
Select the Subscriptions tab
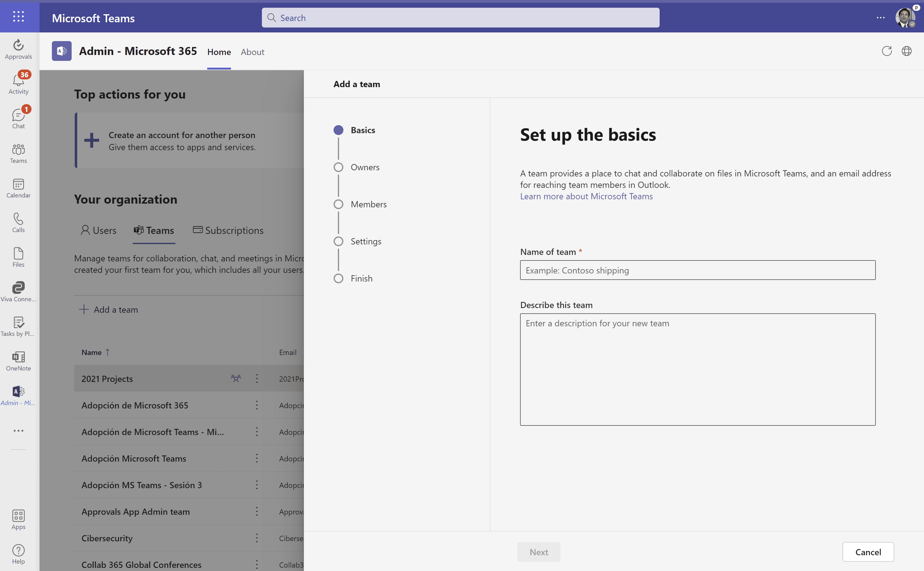[228, 231]
